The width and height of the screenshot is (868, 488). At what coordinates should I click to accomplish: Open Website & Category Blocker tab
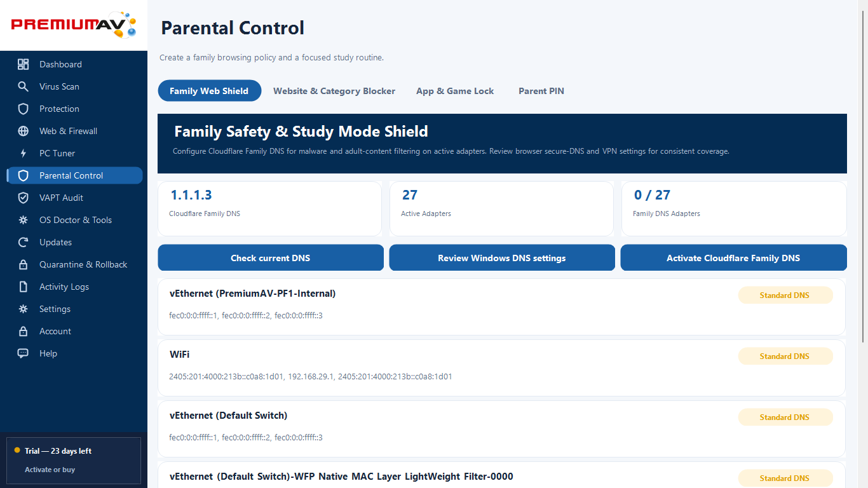[334, 91]
